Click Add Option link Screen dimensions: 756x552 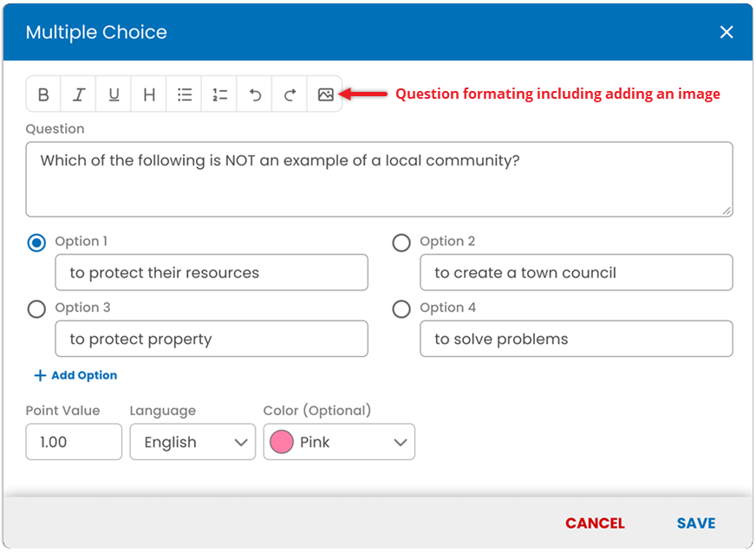(x=75, y=375)
